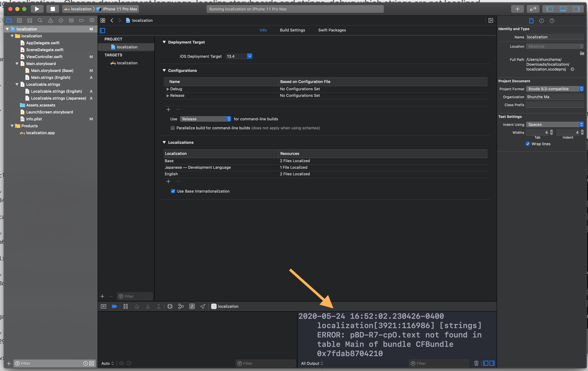Check Parallelize build for command-line builds
The image size is (588, 371).
point(173,128)
